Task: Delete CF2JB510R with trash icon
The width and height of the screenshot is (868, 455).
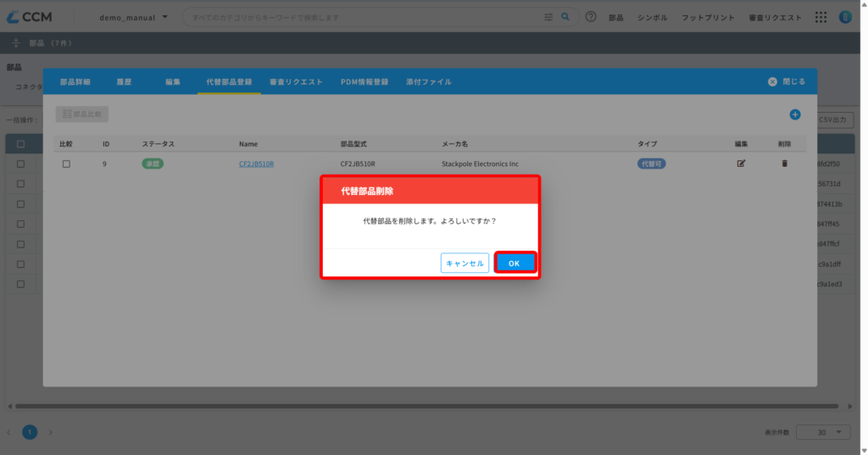Action: (784, 164)
